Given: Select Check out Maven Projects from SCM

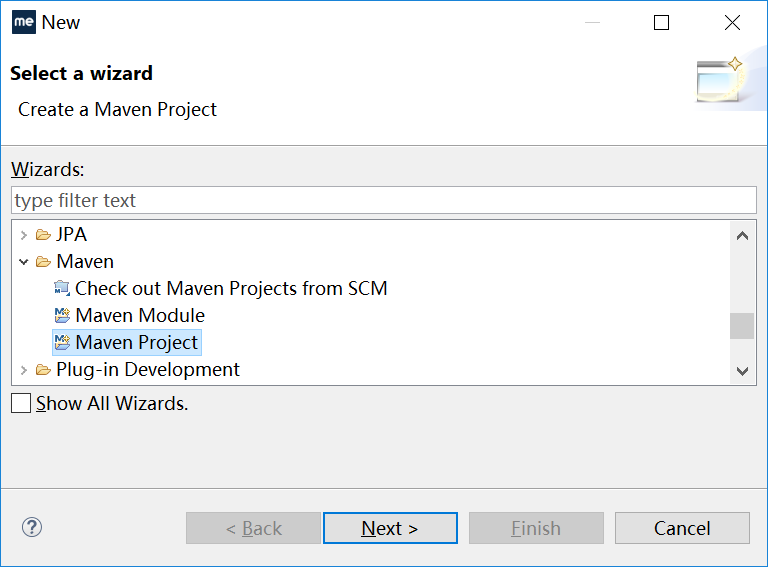Looking at the screenshot, I should point(231,288).
